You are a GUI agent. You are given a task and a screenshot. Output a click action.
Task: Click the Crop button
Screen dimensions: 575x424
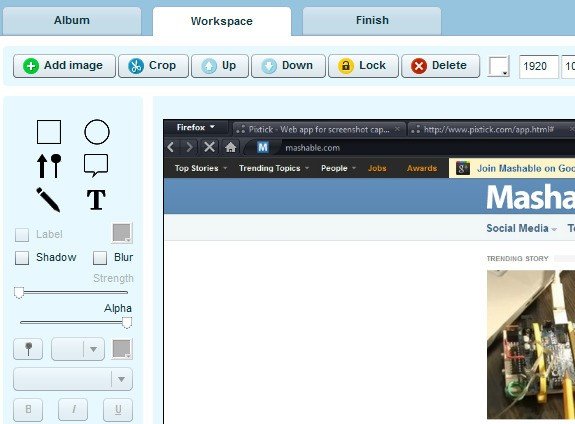click(x=153, y=66)
